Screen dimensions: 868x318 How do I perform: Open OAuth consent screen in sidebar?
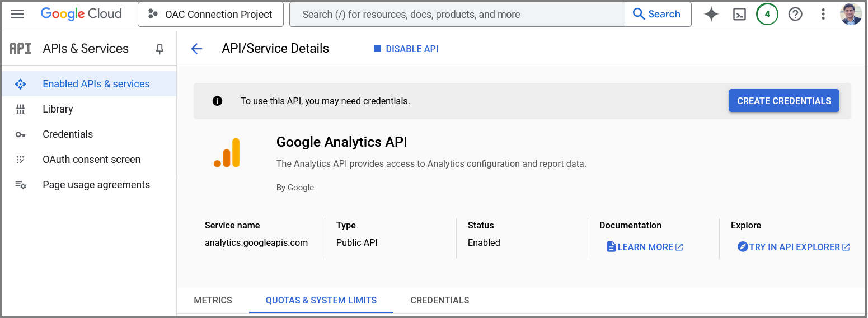pos(91,160)
